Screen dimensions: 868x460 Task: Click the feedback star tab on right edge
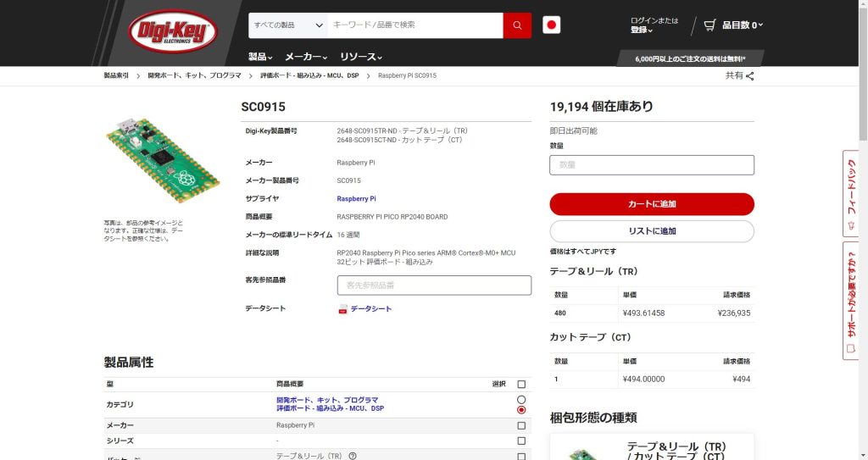[x=851, y=192]
